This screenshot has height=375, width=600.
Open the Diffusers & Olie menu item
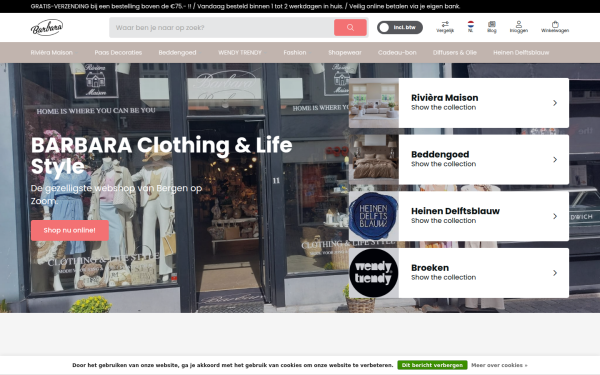(455, 53)
